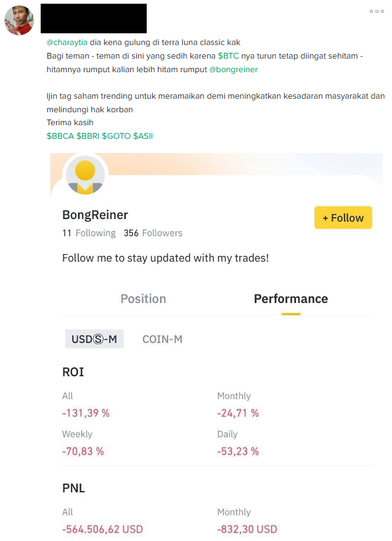
Task: Click the BongReiner profile name
Action: (95, 215)
